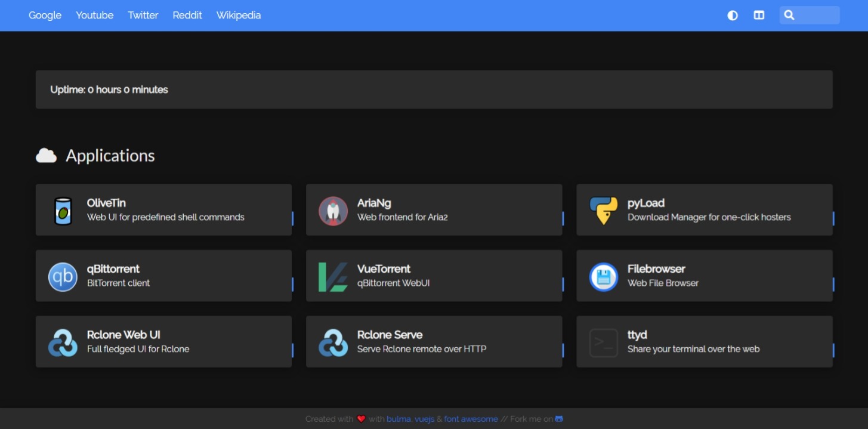This screenshot has width=868, height=429.
Task: Open the Twitter link in the navbar
Action: click(143, 16)
